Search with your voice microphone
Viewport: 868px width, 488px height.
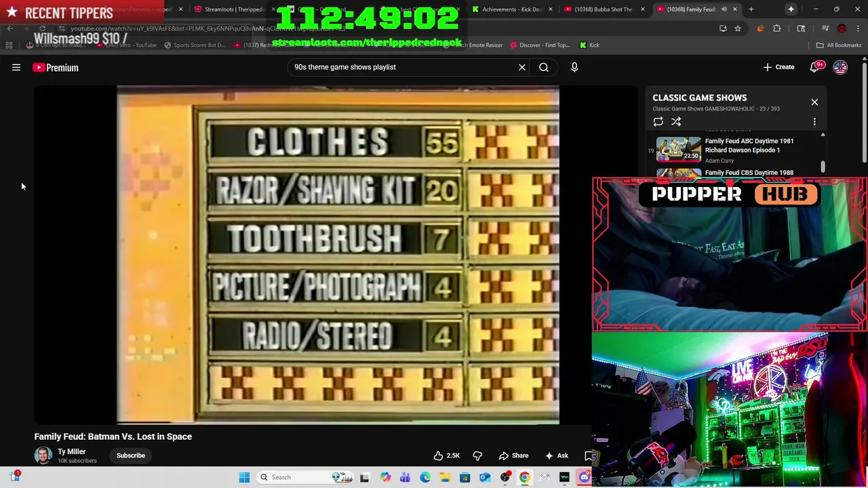[x=574, y=67]
